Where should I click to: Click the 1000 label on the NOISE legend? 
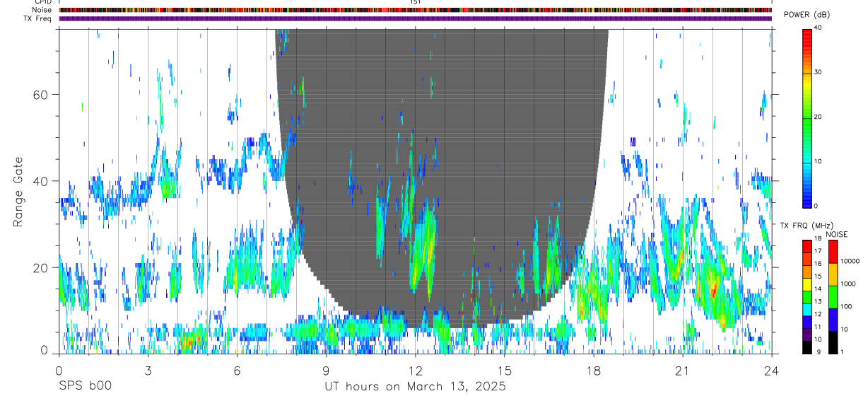click(848, 284)
